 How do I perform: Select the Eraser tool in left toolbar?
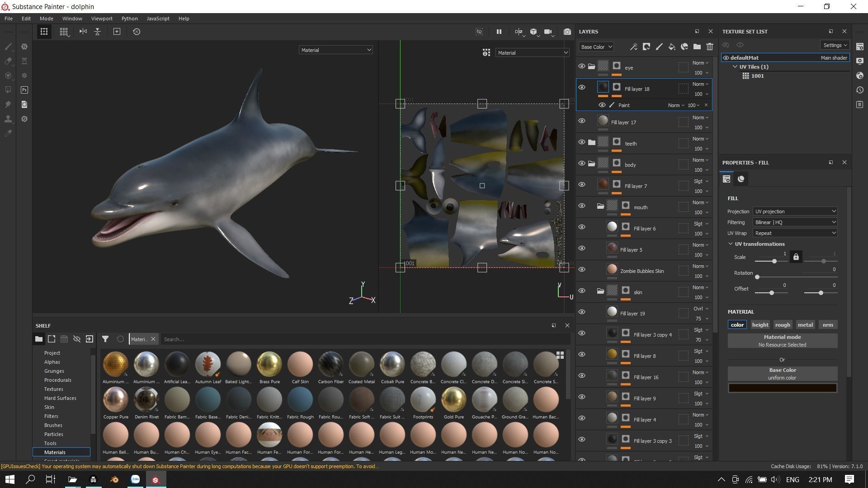(8, 61)
